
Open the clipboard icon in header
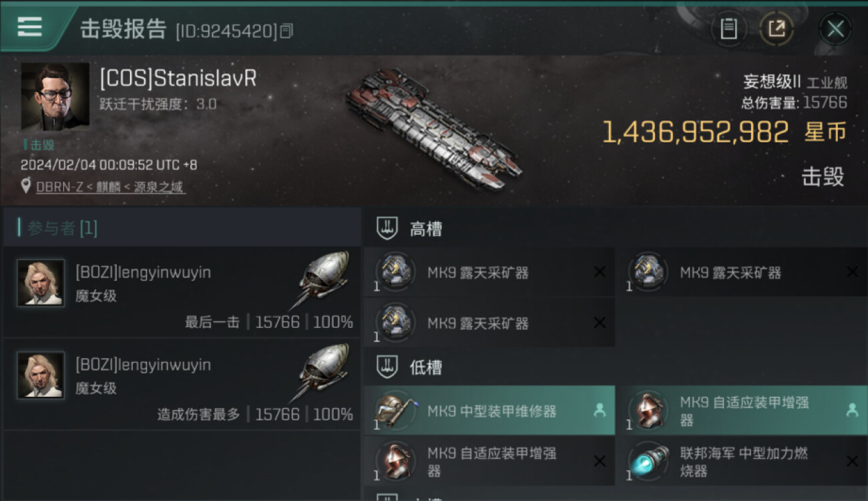coord(728,29)
